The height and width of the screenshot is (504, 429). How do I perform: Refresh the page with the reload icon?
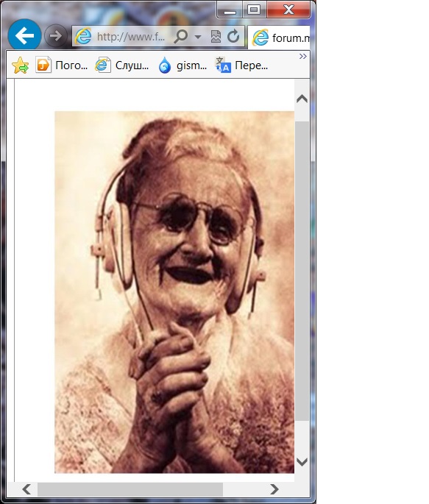click(233, 36)
